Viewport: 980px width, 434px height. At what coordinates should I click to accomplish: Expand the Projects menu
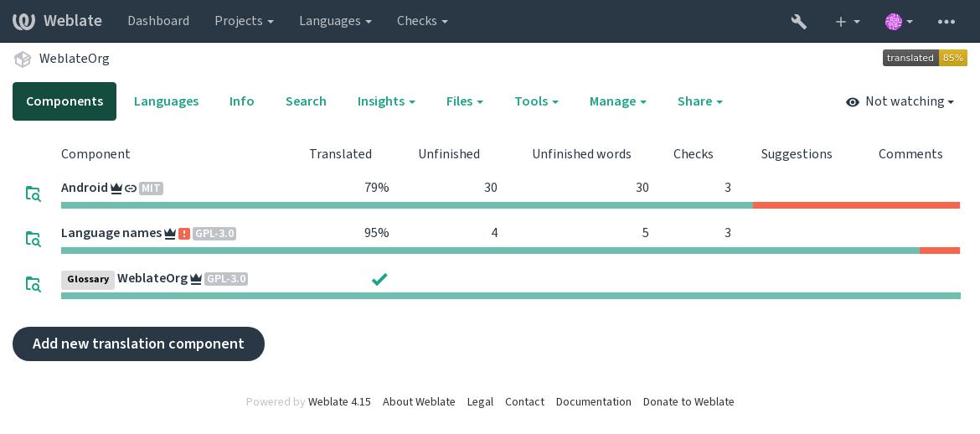[245, 21]
